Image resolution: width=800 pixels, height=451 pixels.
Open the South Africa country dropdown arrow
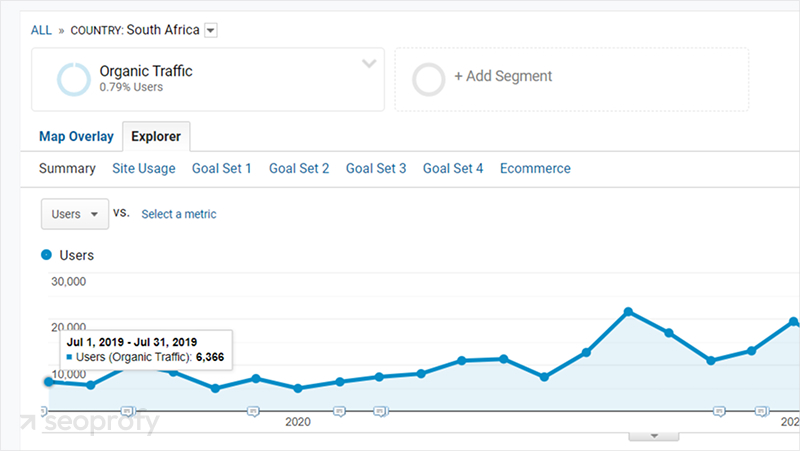[210, 30]
